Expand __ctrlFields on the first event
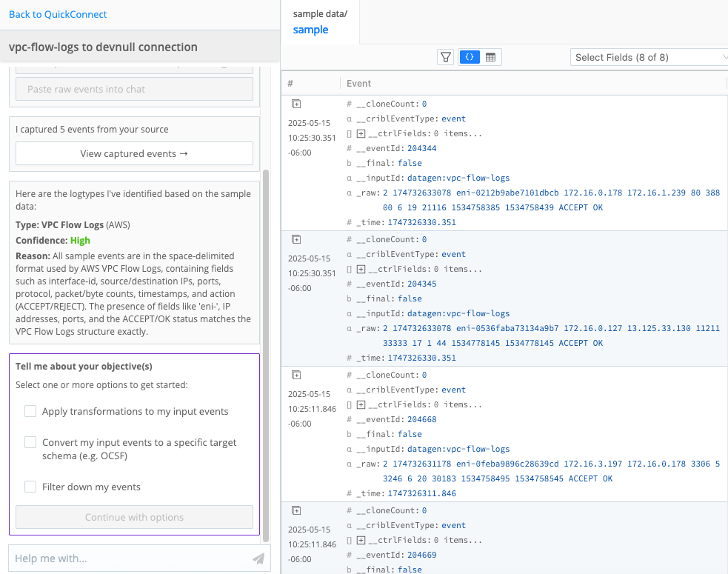Image resolution: width=728 pixels, height=574 pixels. [359, 133]
